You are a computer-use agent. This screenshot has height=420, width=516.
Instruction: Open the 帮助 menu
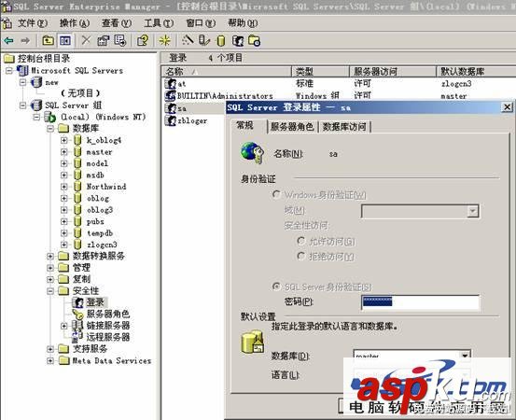coord(243,23)
